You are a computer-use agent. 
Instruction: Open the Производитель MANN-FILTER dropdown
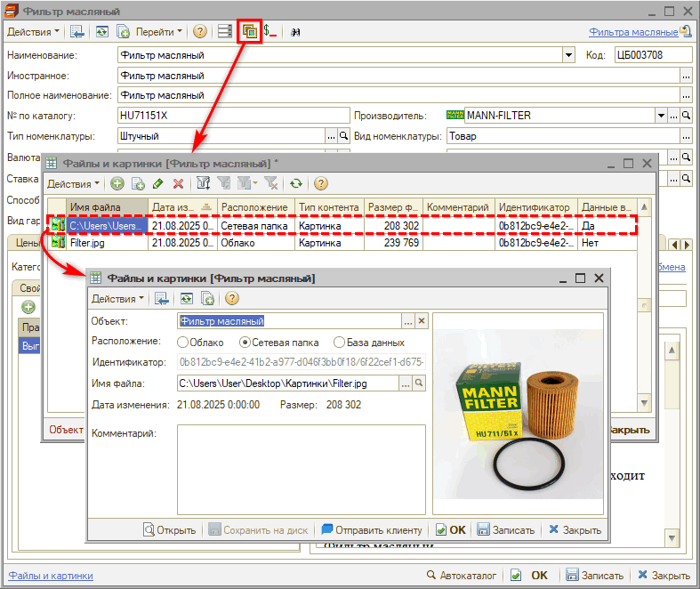tap(661, 115)
